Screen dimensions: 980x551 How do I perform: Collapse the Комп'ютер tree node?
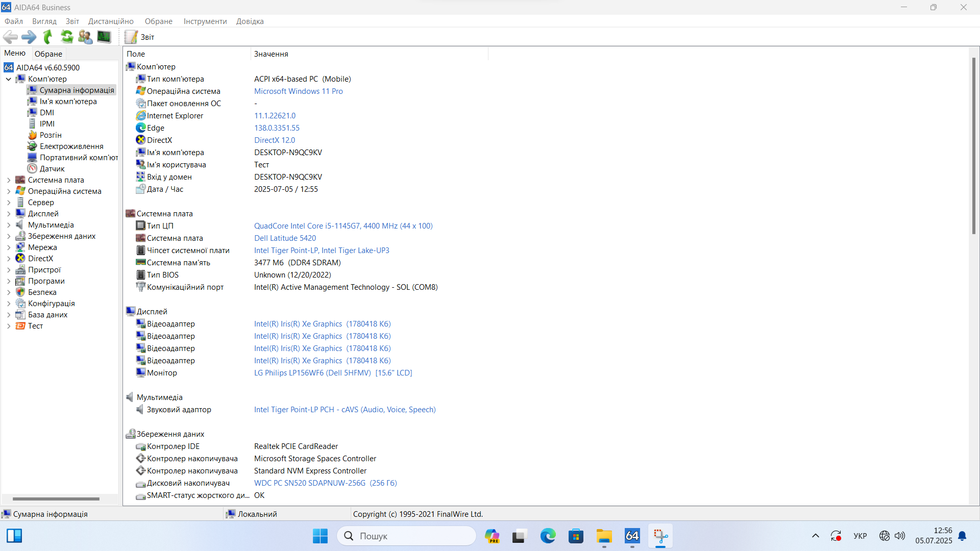click(9, 79)
